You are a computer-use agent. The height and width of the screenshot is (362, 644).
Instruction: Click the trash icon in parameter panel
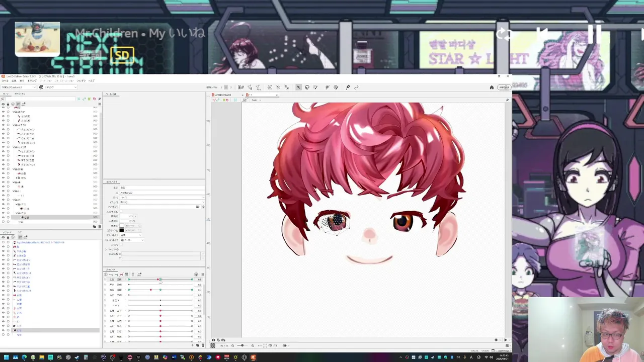point(203,345)
